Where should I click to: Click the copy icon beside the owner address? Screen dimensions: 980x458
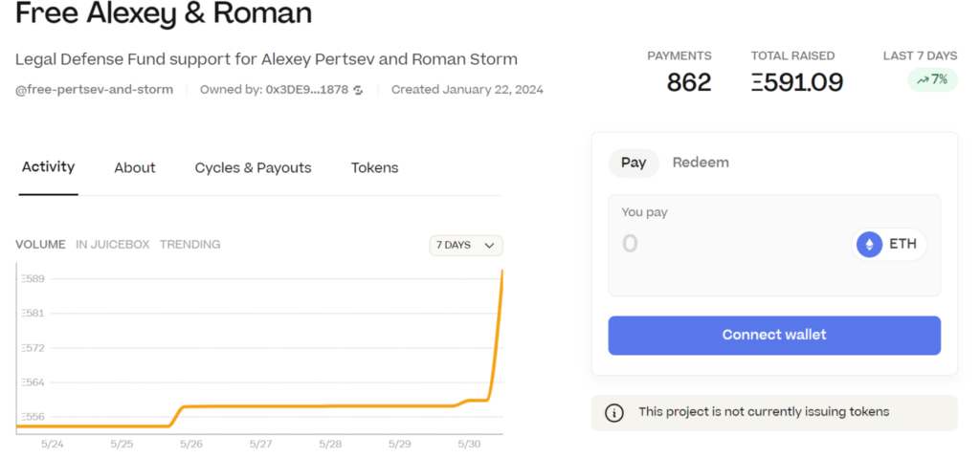358,90
